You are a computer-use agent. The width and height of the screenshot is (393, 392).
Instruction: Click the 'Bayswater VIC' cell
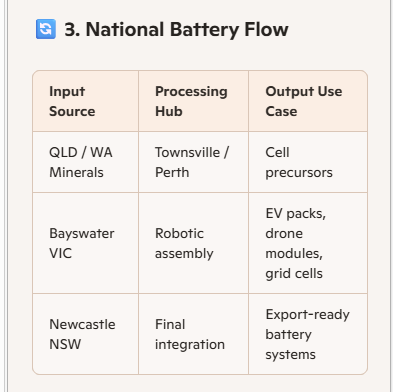[x=86, y=243]
